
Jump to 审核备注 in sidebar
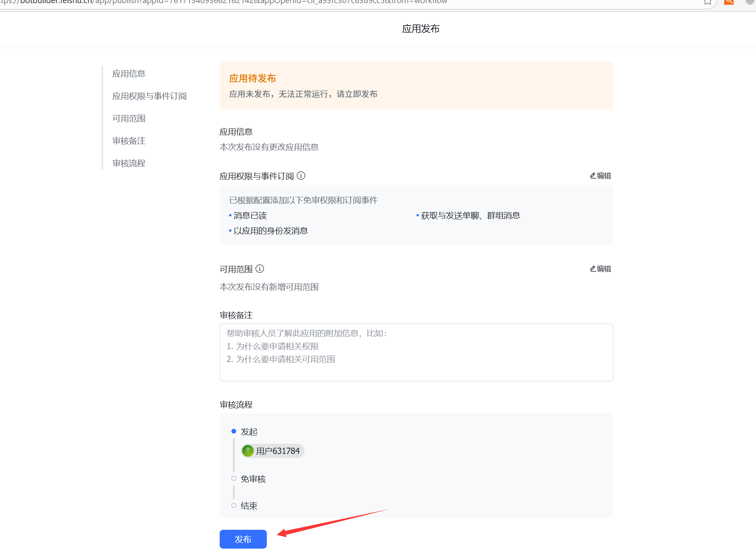[129, 141]
